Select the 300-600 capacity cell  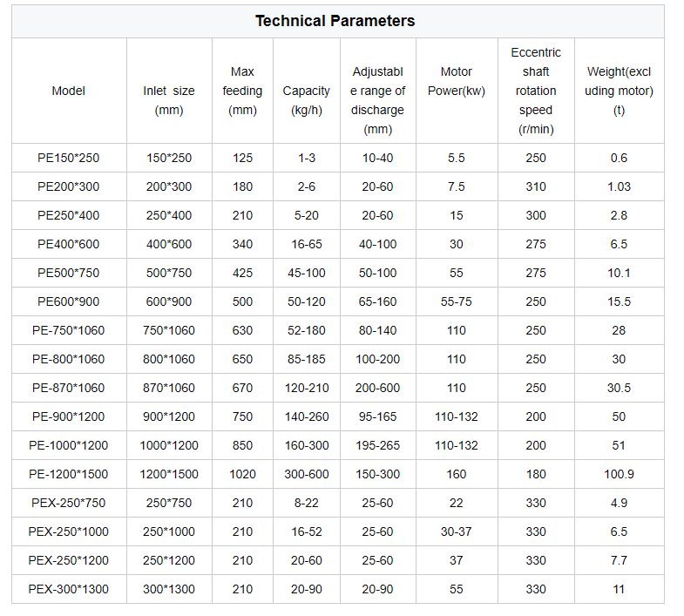click(307, 474)
